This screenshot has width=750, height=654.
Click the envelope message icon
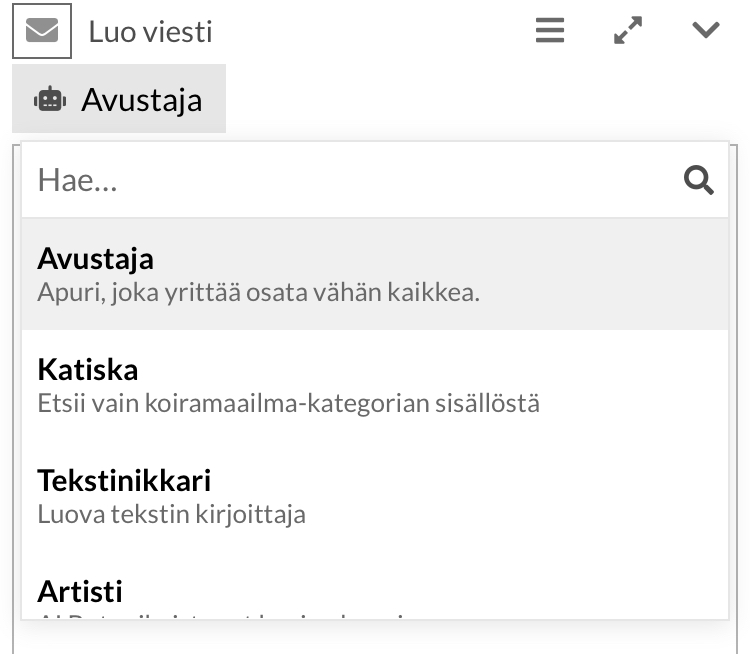[42, 31]
